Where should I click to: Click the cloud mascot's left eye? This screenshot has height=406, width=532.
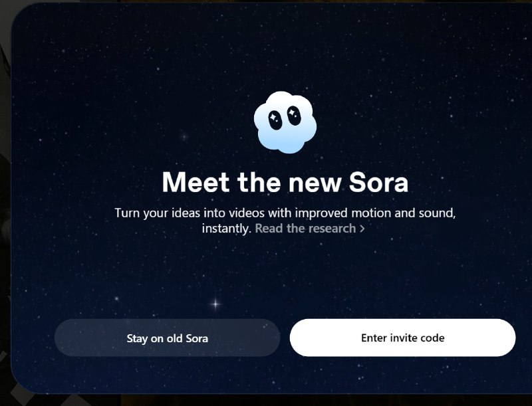pyautogui.click(x=275, y=120)
